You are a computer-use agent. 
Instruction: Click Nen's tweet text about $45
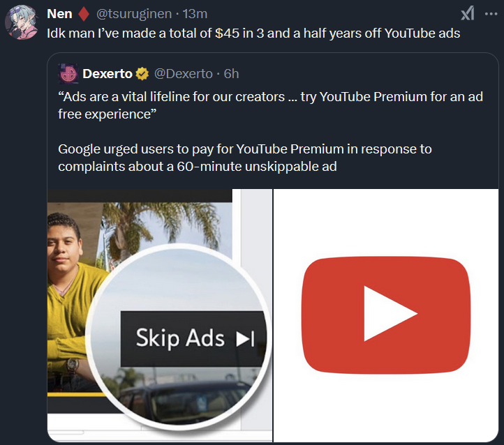coord(253,33)
